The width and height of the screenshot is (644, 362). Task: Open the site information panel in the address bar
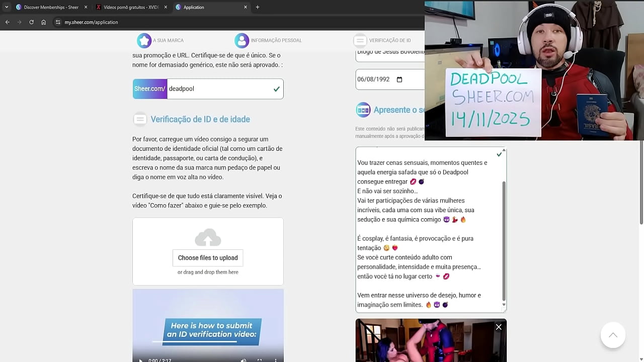point(59,22)
